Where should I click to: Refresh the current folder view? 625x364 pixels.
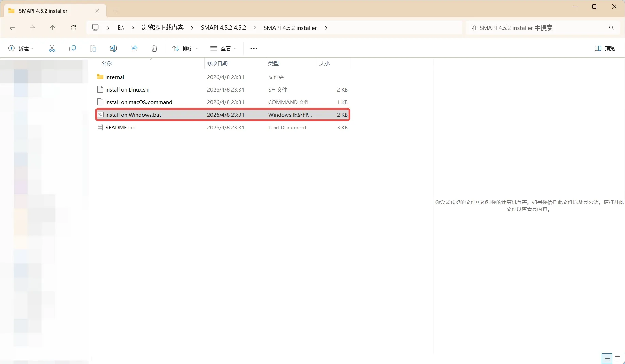click(73, 28)
